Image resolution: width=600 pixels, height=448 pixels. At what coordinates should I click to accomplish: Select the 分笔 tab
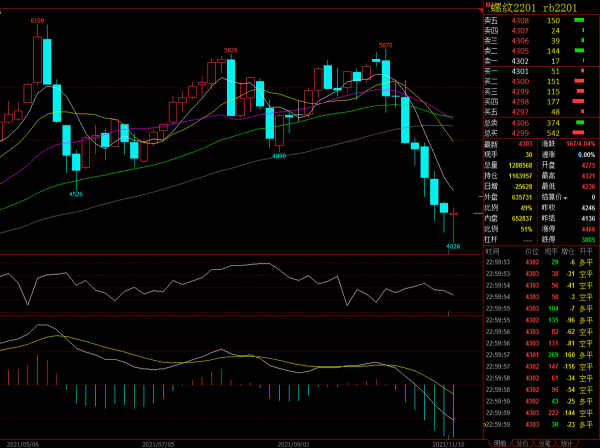pyautogui.click(x=544, y=442)
